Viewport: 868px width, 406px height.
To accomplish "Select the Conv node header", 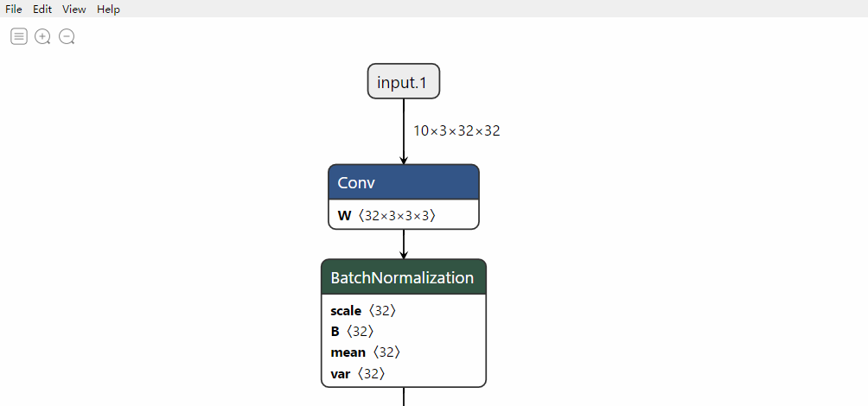I will [x=404, y=182].
